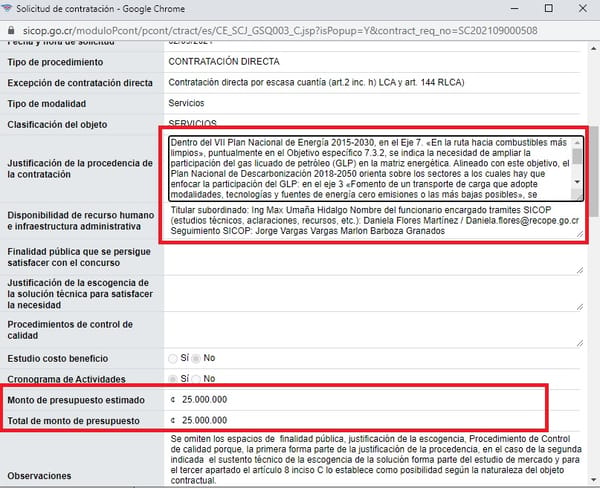Select Sí for Estudio costo beneficio

pos(173,358)
